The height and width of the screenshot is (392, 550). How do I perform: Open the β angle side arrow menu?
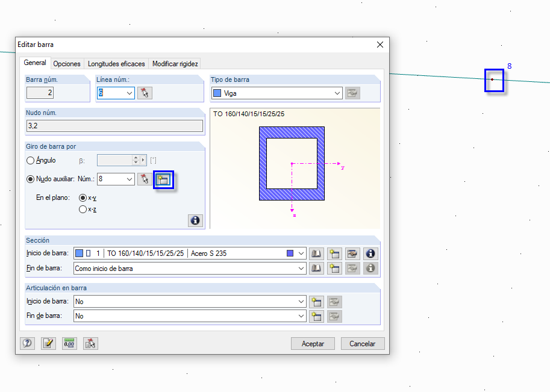[x=143, y=160]
